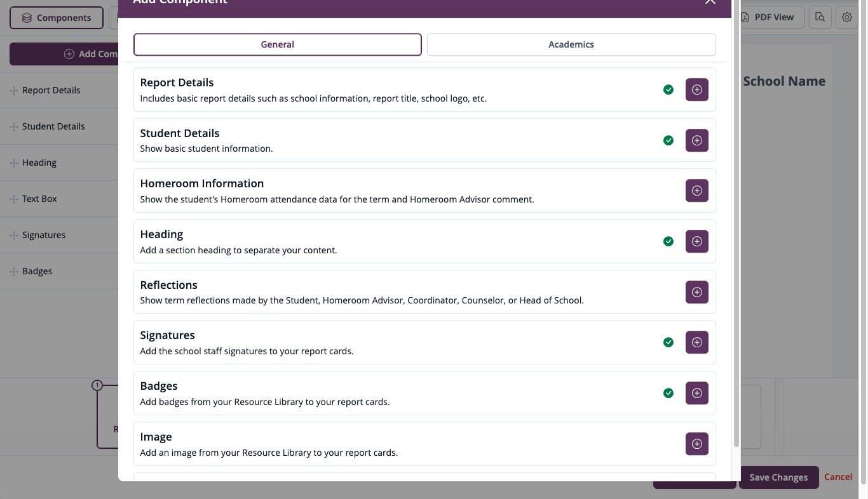Viewport: 868px width, 499px height.
Task: Grab the drag handle icon next to Text Box
Action: tap(13, 199)
